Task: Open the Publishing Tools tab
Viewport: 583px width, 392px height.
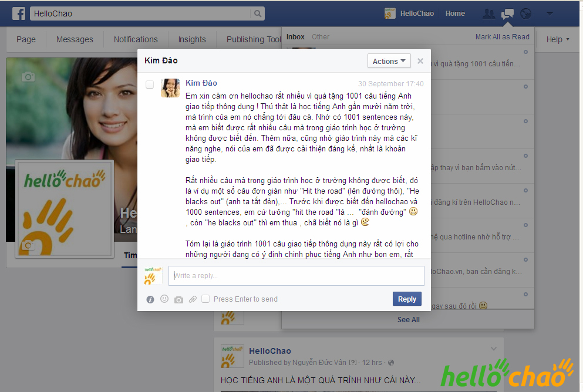Action: pyautogui.click(x=254, y=39)
